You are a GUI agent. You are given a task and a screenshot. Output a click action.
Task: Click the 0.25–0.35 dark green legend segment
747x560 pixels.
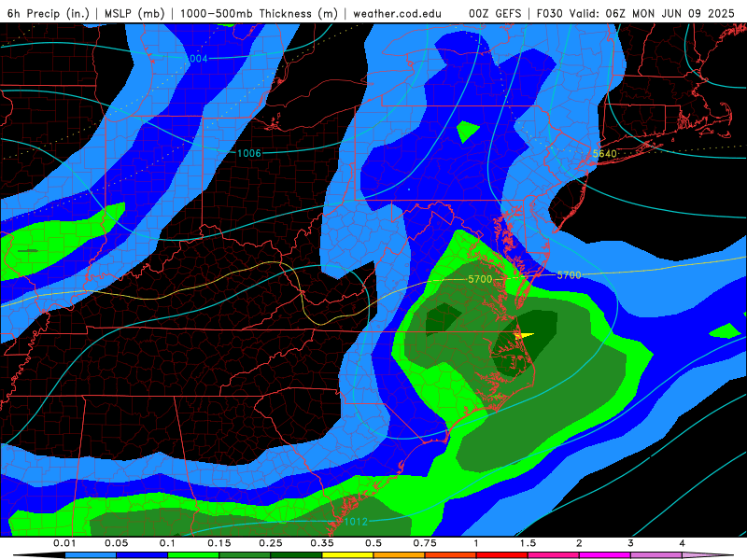click(296, 555)
